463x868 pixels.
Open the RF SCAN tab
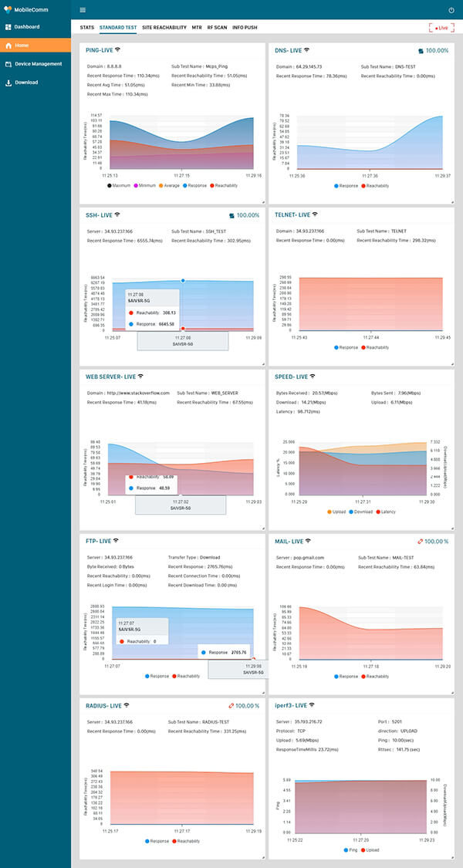click(217, 27)
